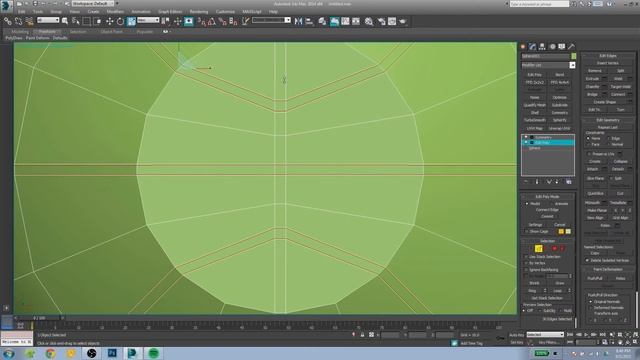Toggle the Angle Snap icon
Screen dimensions: 640x360
point(212,21)
